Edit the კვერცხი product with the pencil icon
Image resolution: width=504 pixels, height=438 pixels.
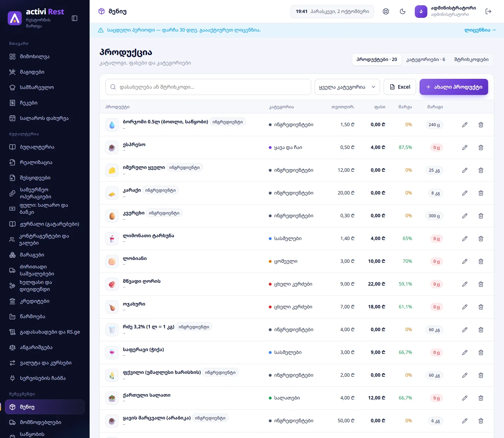click(465, 216)
